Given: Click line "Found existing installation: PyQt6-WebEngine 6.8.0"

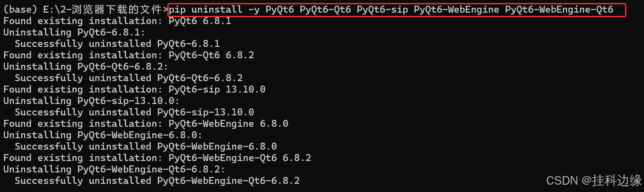Looking at the screenshot, I should click(146, 124).
